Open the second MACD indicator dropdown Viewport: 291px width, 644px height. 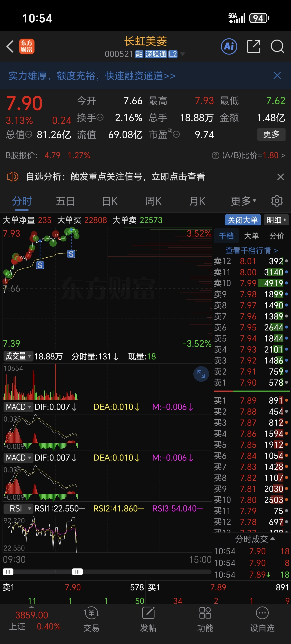18,457
